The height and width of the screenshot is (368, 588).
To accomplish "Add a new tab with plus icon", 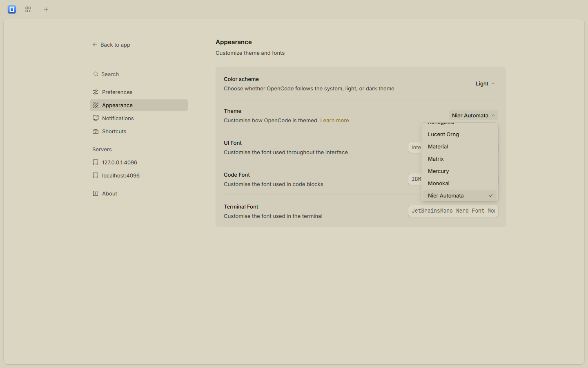I will (x=46, y=9).
